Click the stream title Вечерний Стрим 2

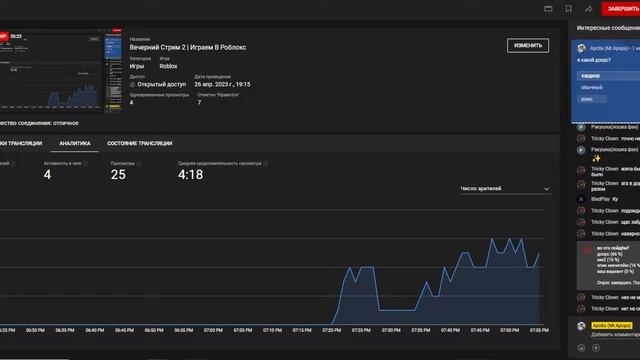tap(188, 47)
